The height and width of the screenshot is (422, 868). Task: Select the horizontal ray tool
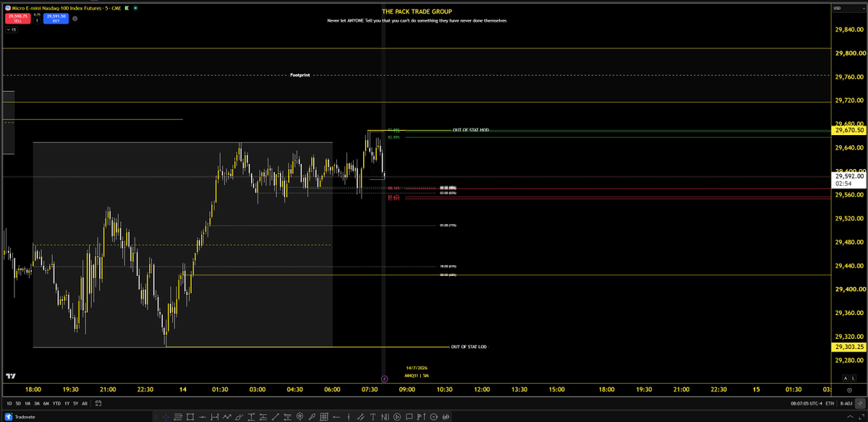[x=336, y=417]
